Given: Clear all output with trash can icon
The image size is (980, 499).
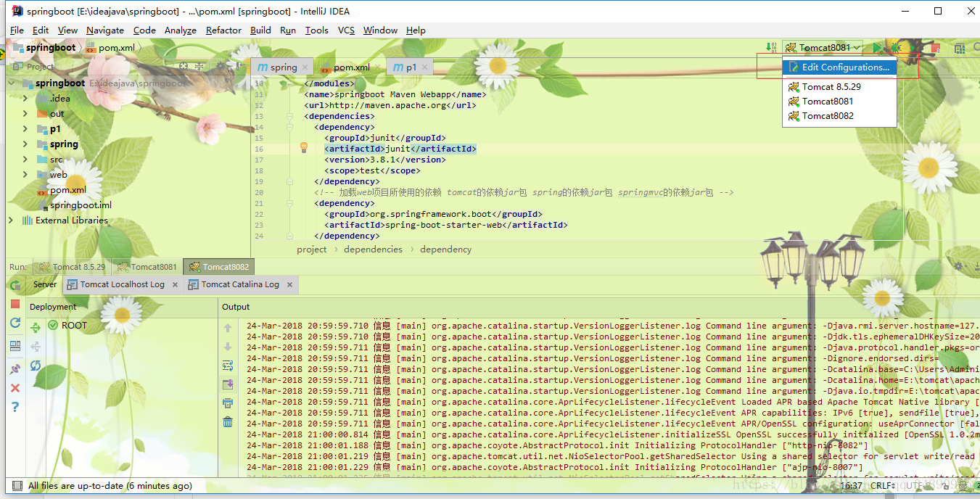Looking at the screenshot, I should click(x=228, y=422).
